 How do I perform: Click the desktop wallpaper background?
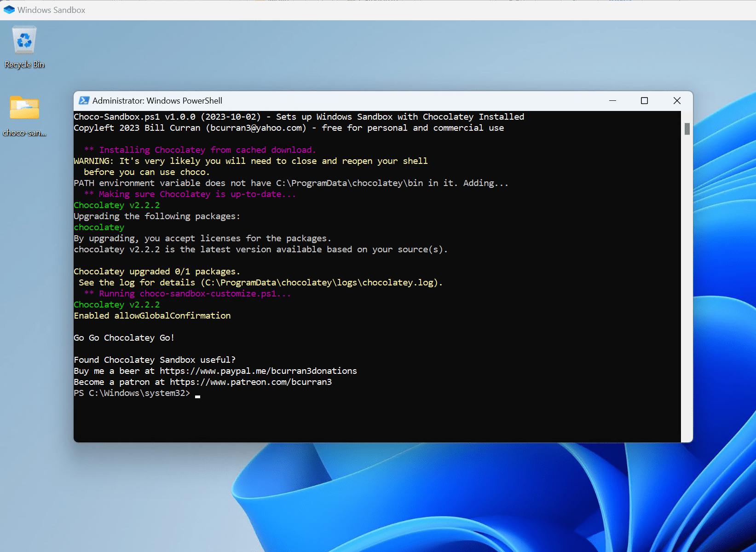(x=368, y=506)
